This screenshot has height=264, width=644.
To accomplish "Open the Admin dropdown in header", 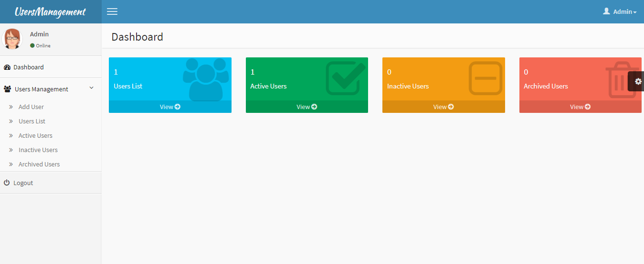I will pos(620,11).
